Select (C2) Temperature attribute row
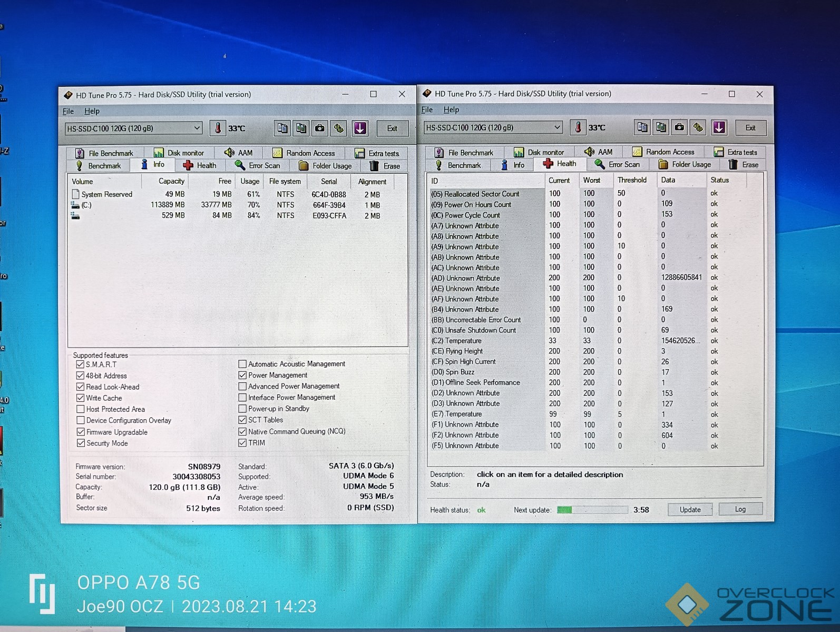Image resolution: width=840 pixels, height=632 pixels. click(596, 341)
